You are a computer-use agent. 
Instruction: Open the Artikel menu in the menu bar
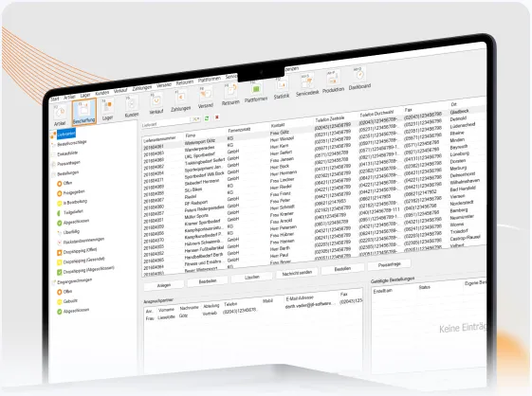(69, 97)
